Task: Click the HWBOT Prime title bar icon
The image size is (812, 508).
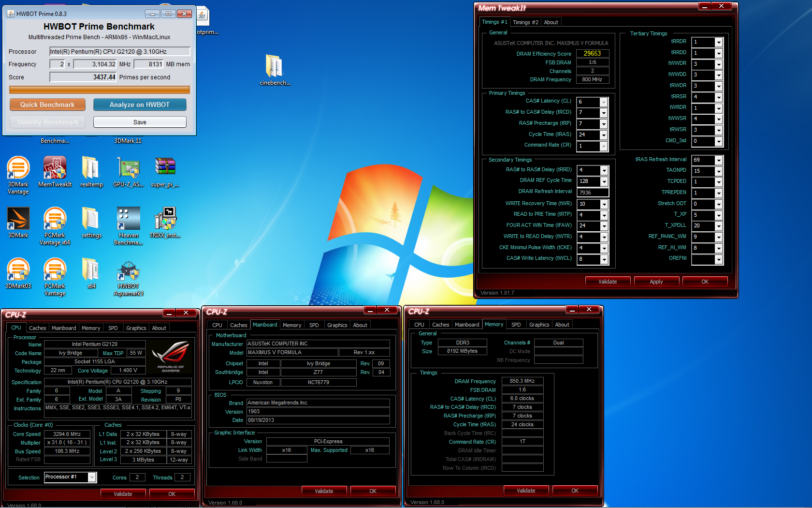Action: (11, 14)
